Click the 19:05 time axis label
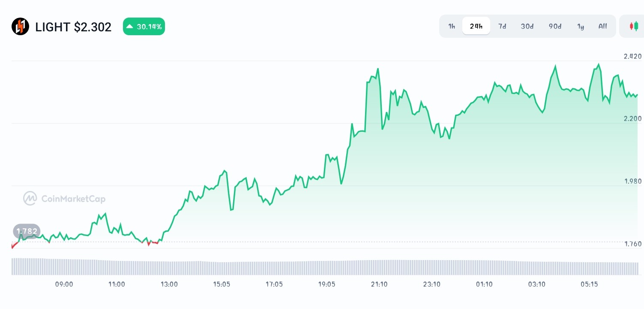 pyautogui.click(x=326, y=284)
